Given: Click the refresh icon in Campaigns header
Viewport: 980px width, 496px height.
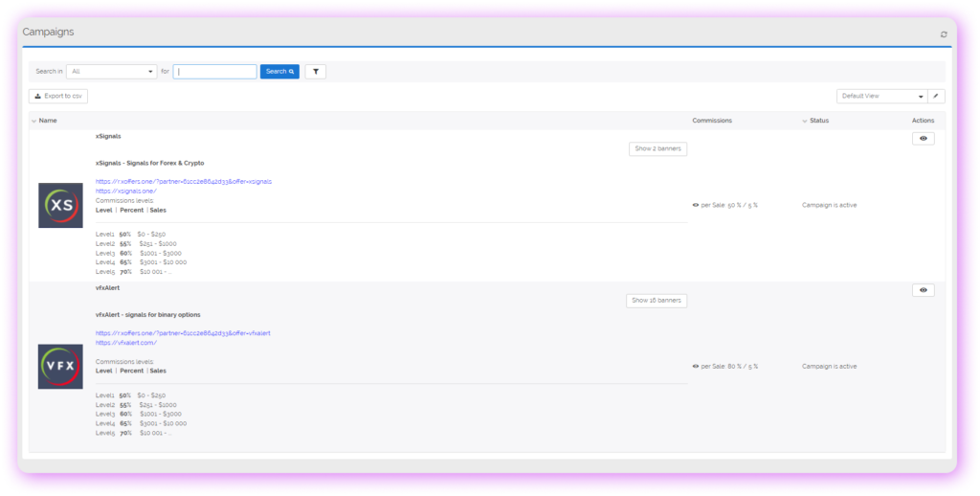Looking at the screenshot, I should click(944, 34).
